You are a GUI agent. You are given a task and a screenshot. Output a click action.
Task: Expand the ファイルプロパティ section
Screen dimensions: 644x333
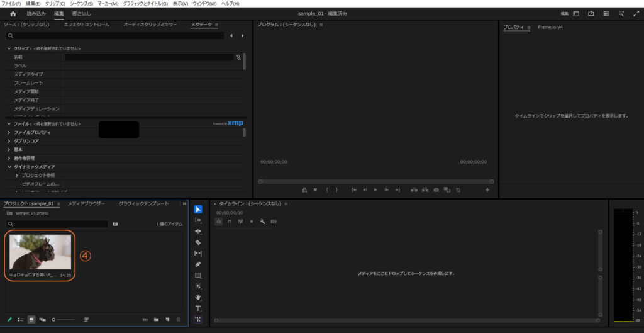9,132
